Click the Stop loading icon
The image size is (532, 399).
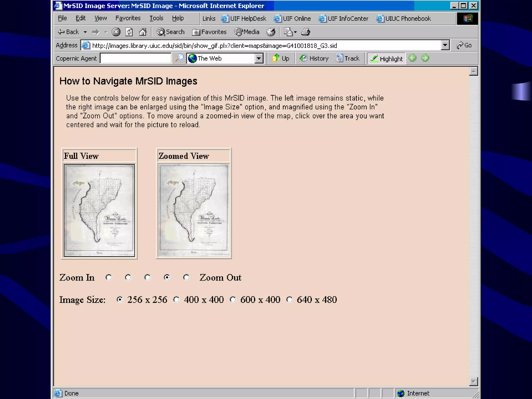pos(116,32)
